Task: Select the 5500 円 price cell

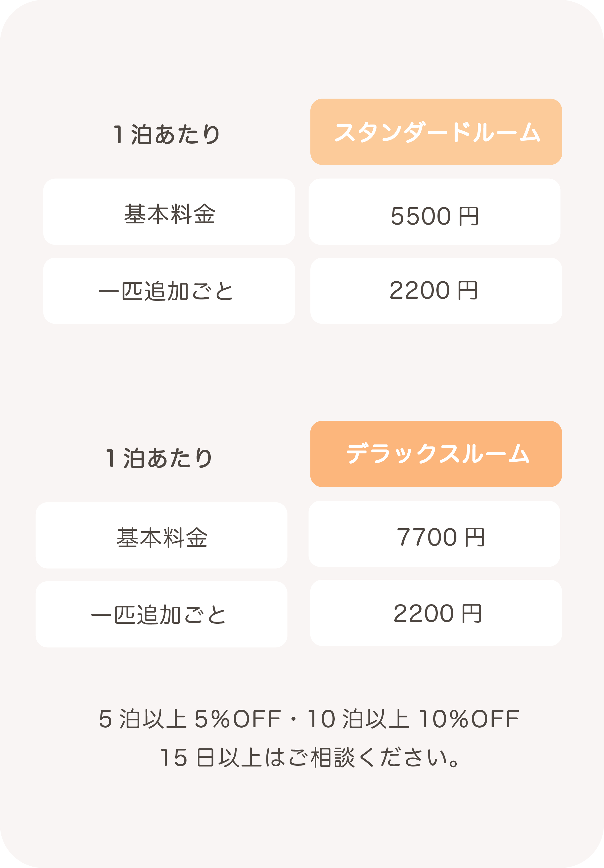Action: [x=434, y=212]
